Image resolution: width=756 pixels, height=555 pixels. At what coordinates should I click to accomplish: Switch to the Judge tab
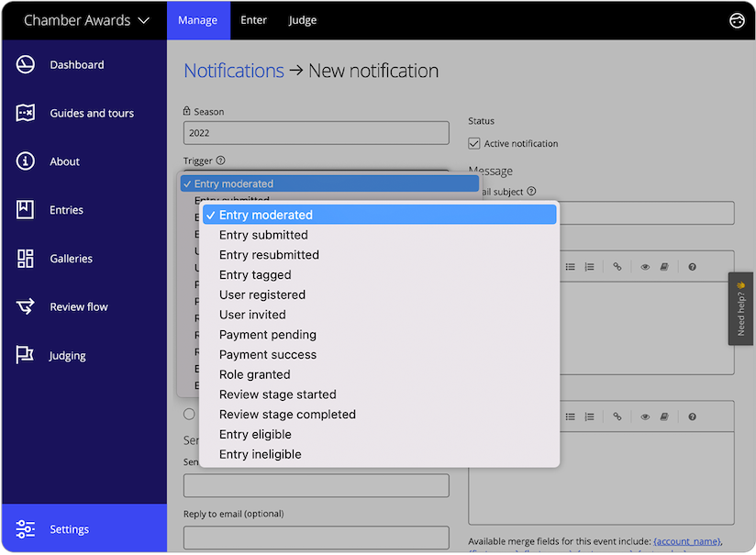pos(302,19)
